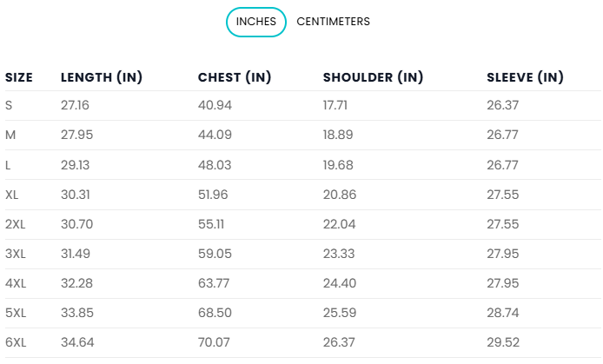
Task: Select the 4XL size row label
Action: pyautogui.click(x=16, y=283)
